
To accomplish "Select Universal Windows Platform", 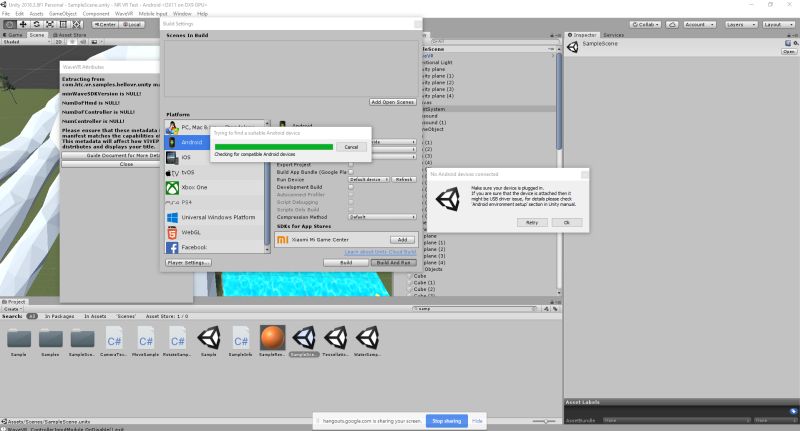I will pos(214,217).
